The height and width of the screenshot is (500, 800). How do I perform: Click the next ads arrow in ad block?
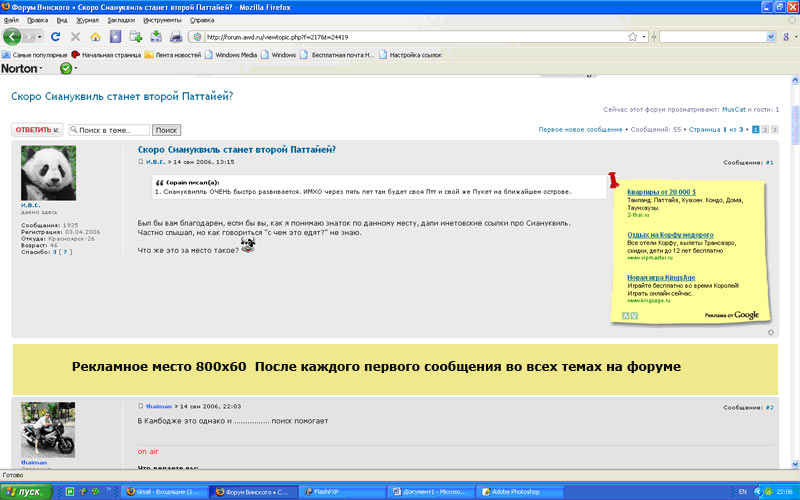point(634,316)
